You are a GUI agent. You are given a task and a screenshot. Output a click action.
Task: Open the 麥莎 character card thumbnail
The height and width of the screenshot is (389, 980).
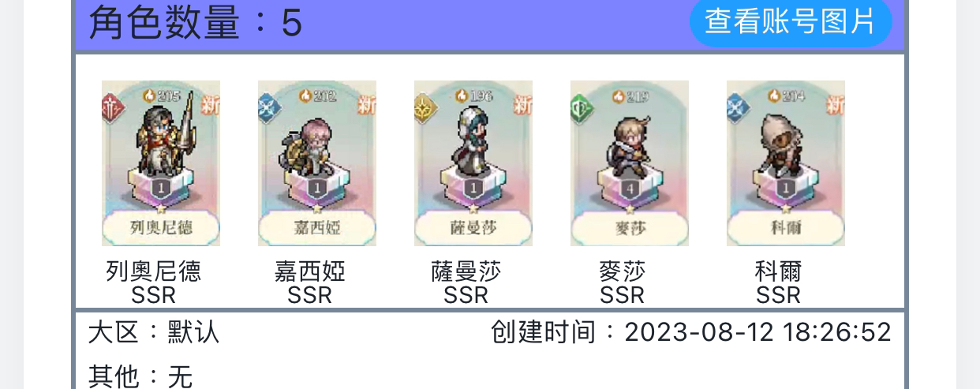[630, 163]
